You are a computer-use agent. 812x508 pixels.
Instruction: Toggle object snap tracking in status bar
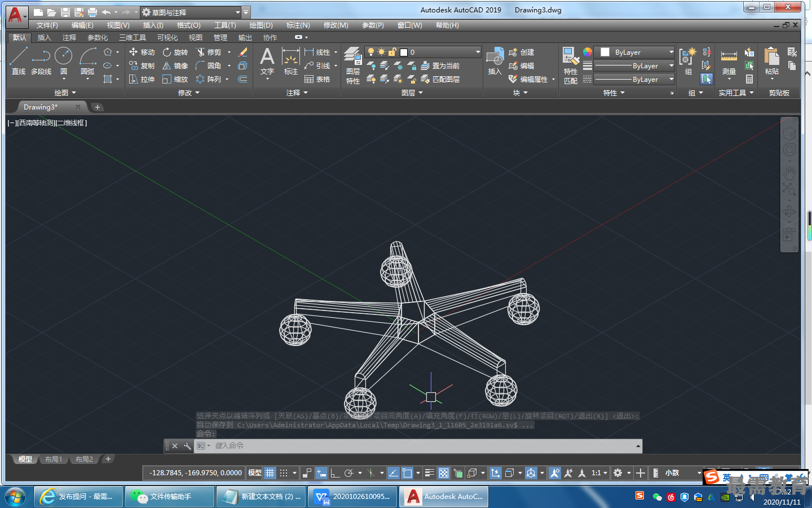click(394, 472)
